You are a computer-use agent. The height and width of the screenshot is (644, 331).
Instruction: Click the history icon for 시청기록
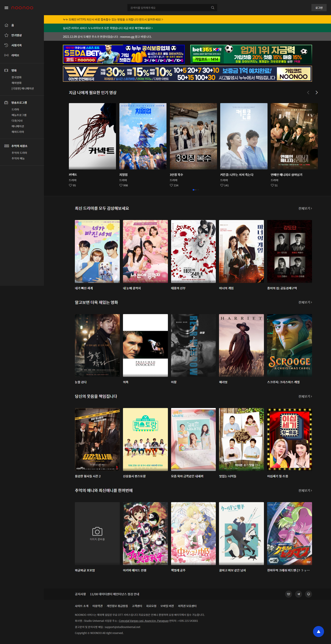[x=6, y=45]
